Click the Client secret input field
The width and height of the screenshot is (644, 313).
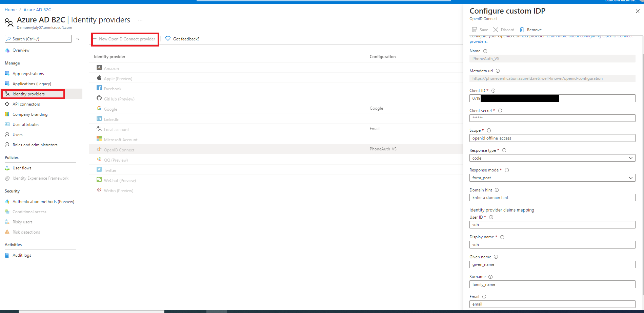coord(552,118)
